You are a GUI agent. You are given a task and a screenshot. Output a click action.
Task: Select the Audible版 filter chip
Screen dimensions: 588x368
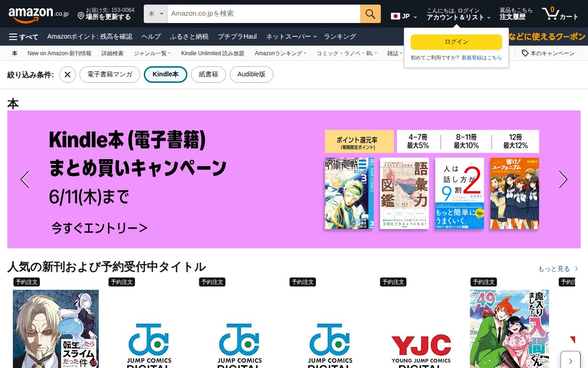(251, 75)
